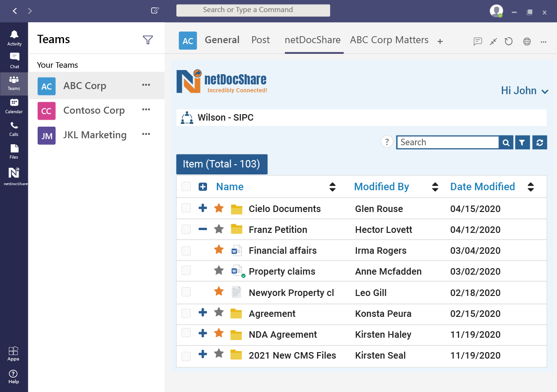Go back using title bar arrow

tap(15, 11)
